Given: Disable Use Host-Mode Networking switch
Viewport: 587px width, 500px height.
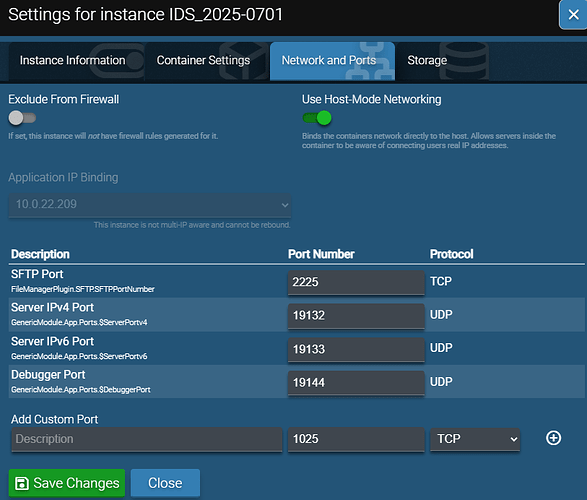Looking at the screenshot, I should pyautogui.click(x=317, y=118).
